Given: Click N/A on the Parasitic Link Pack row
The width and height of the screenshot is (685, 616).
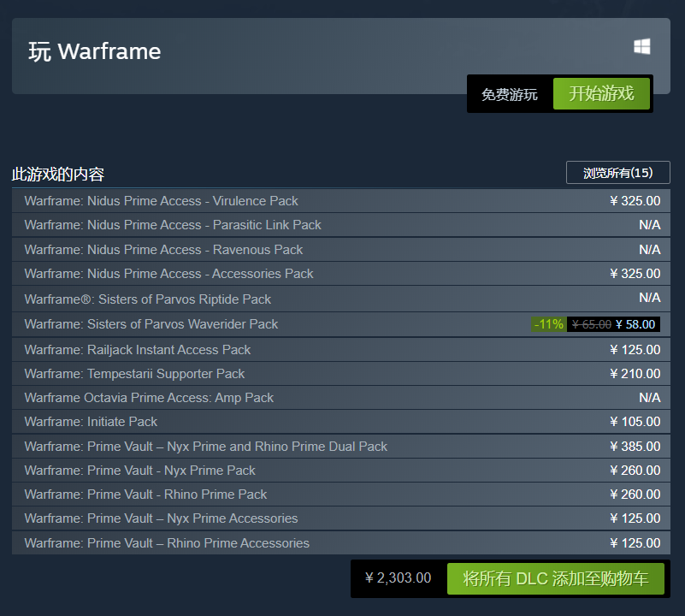Looking at the screenshot, I should pos(650,225).
